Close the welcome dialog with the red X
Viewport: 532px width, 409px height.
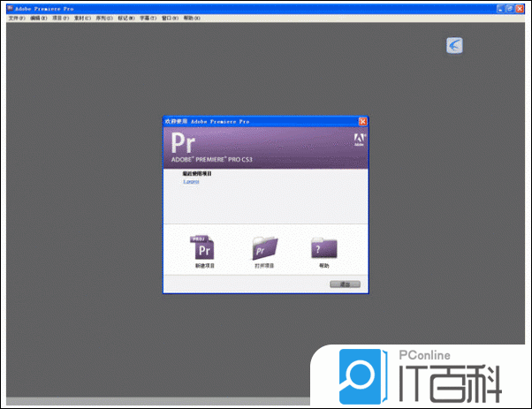[362, 120]
